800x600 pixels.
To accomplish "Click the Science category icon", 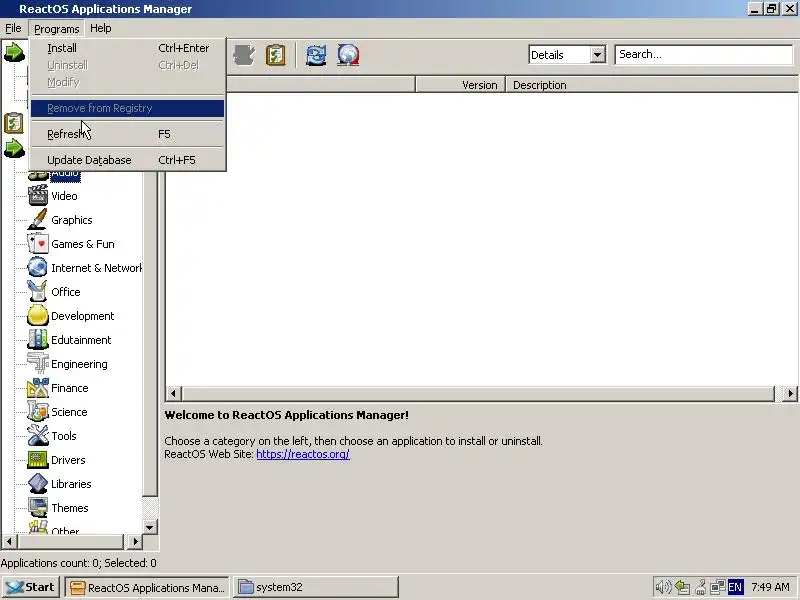I will (x=38, y=411).
